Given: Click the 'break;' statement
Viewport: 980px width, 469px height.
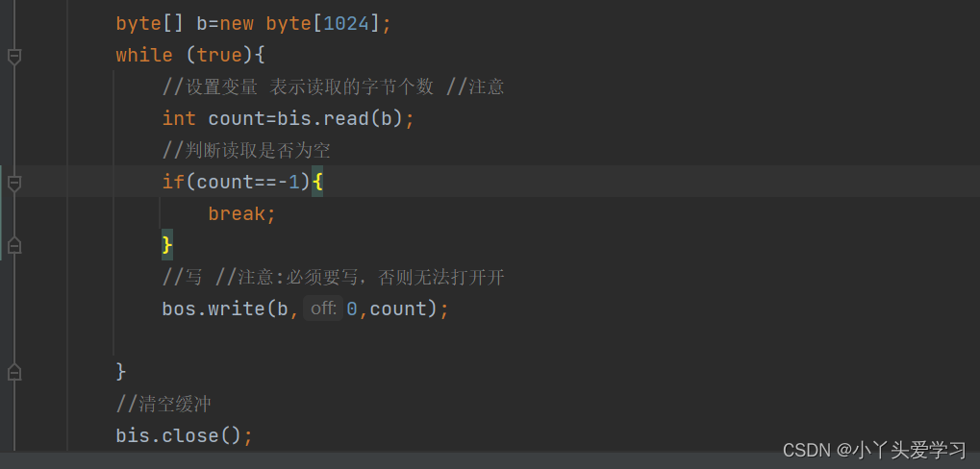Looking at the screenshot, I should click(242, 214).
